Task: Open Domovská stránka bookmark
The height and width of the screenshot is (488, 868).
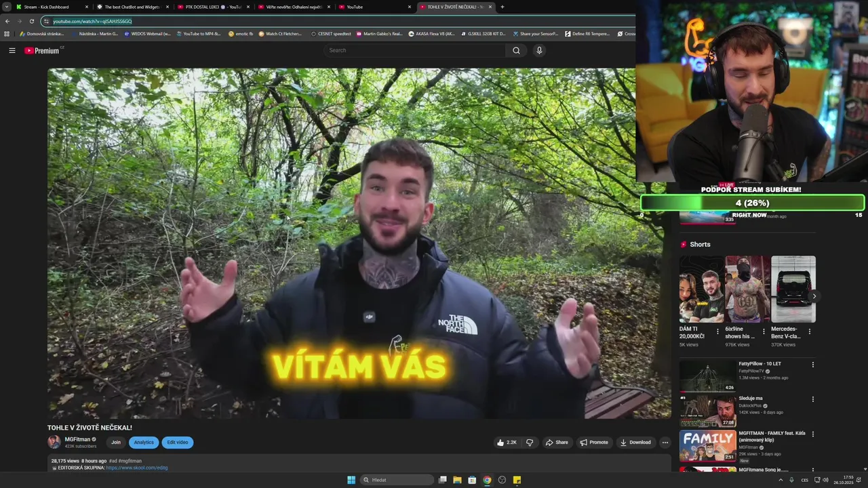Action: point(41,33)
